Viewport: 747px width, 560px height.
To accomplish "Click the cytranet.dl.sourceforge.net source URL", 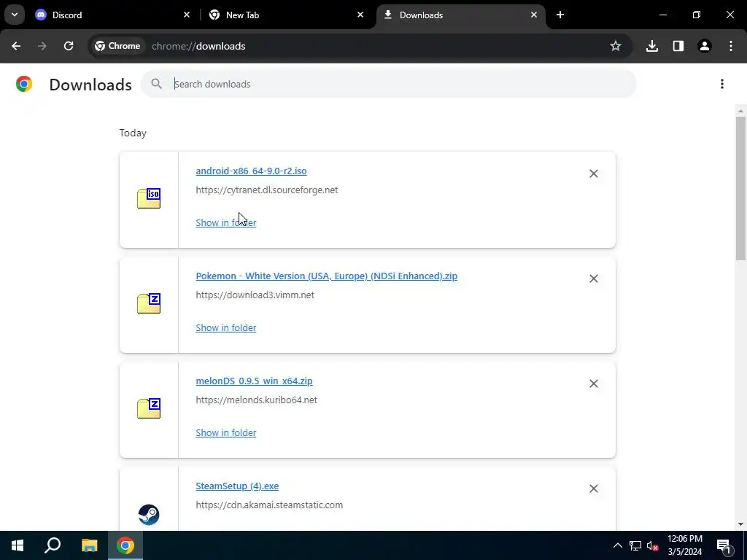I will [x=267, y=190].
